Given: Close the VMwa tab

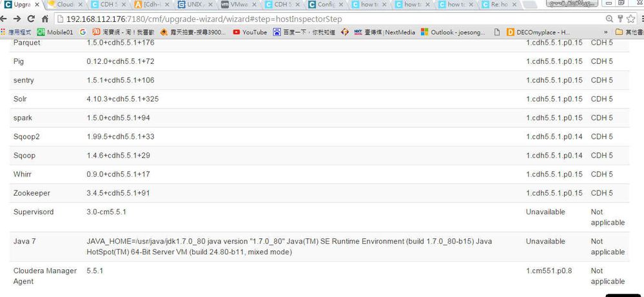Looking at the screenshot, I should (253, 5).
